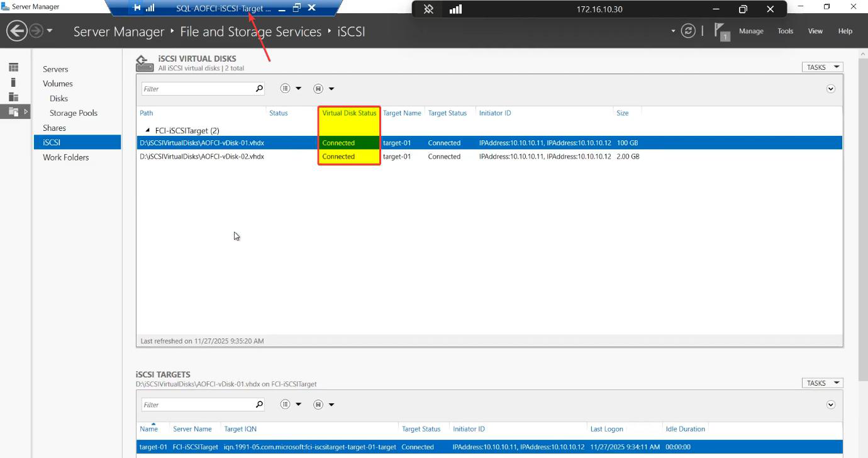Select the AOFCI-vDisk-01.vhdx row
Image resolution: width=868 pixels, height=458 pixels.
489,143
